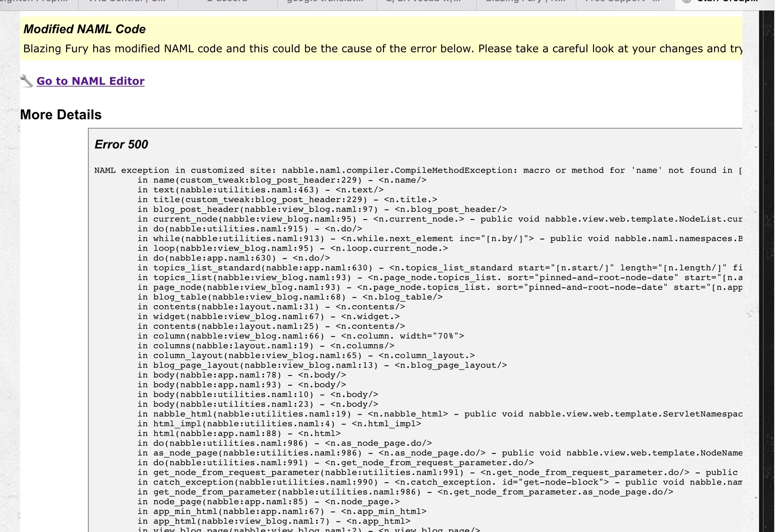Switch to the VHL Central browser tab
The height and width of the screenshot is (532, 775).
click(128, 2)
